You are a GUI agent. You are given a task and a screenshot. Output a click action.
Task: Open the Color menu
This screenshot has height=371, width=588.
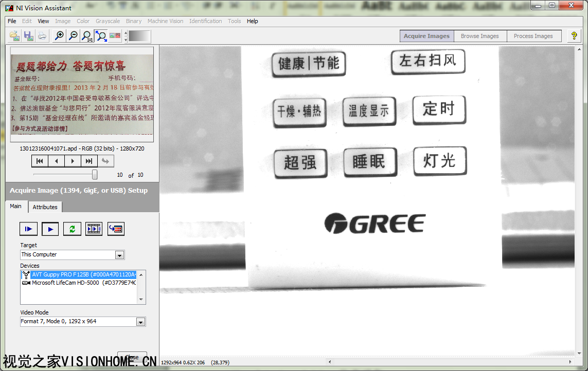point(83,21)
